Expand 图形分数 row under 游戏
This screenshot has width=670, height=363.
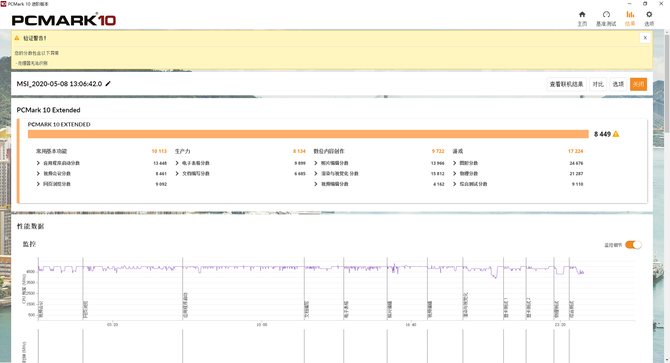point(455,163)
